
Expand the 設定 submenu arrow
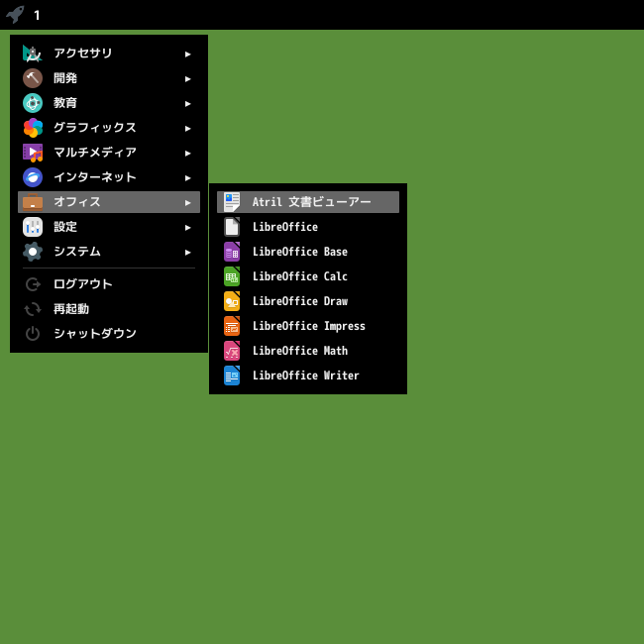click(187, 227)
